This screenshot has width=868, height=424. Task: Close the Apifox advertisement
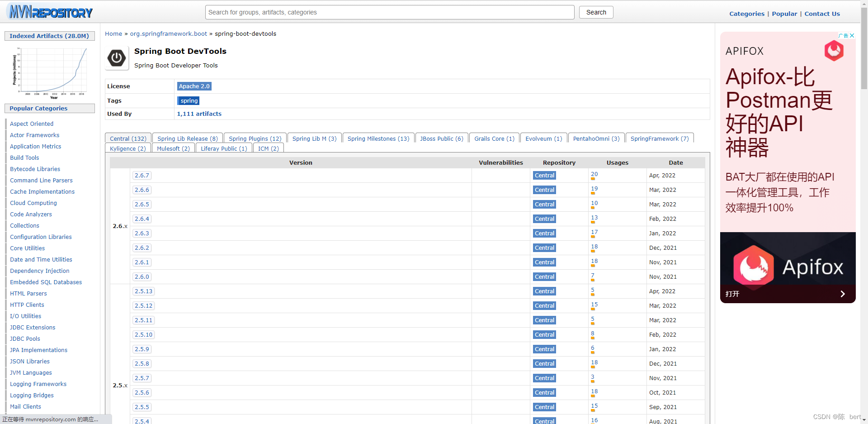tap(853, 35)
